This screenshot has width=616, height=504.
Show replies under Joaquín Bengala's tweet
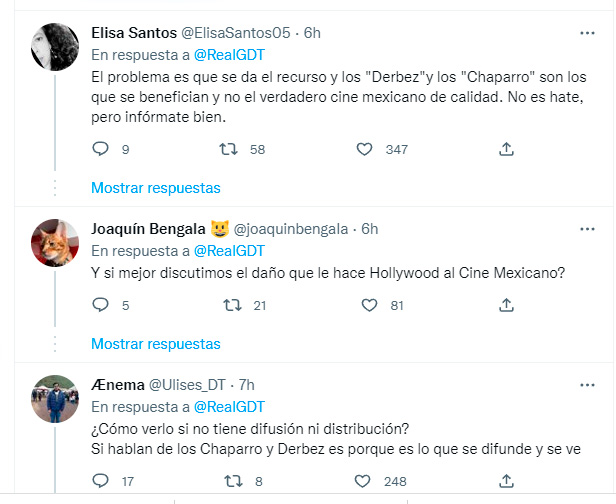coord(155,343)
